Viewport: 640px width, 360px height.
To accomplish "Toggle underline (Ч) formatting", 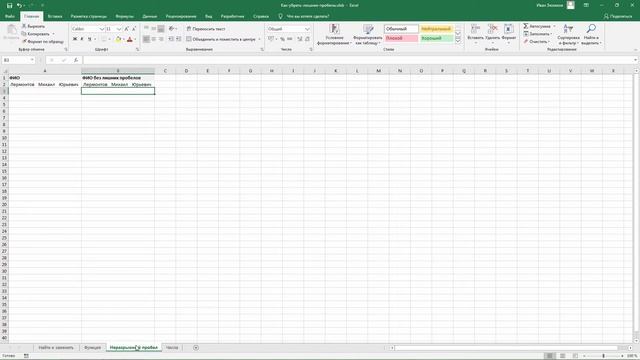I will click(x=89, y=39).
